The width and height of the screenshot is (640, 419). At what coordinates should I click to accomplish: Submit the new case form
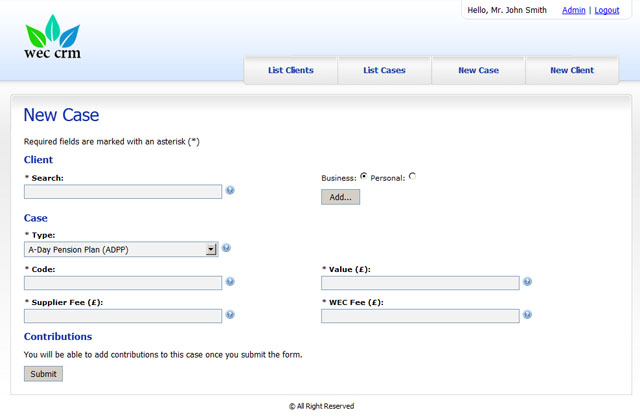pyautogui.click(x=43, y=374)
